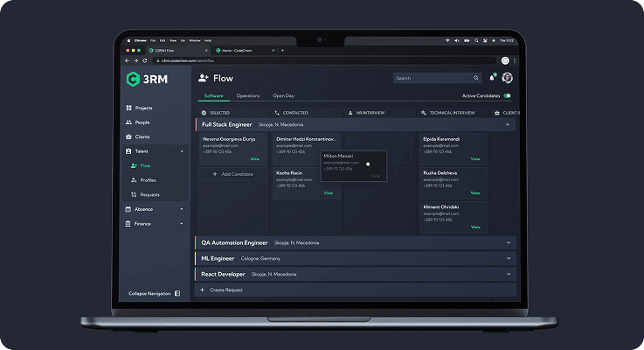Expand the ML Engineer request row
The height and width of the screenshot is (350, 644).
356,258
